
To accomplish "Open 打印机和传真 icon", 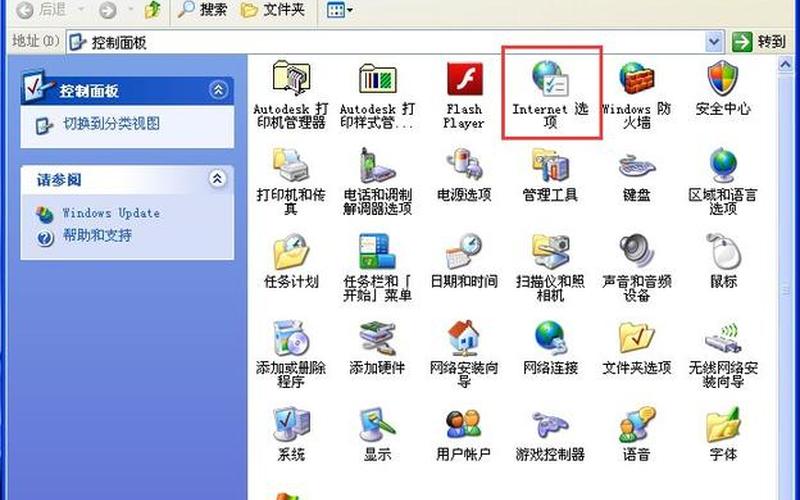I will pyautogui.click(x=291, y=165).
